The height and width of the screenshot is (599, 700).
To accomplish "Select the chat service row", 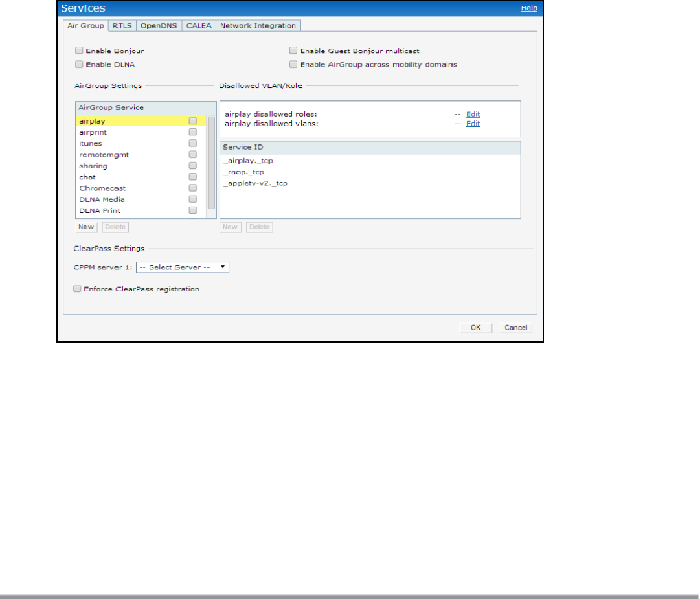I will tap(141, 177).
